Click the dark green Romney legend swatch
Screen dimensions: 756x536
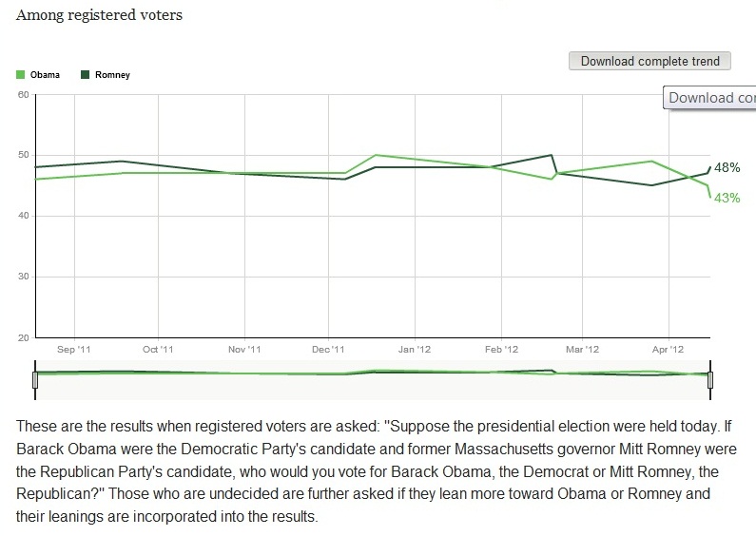point(85,75)
